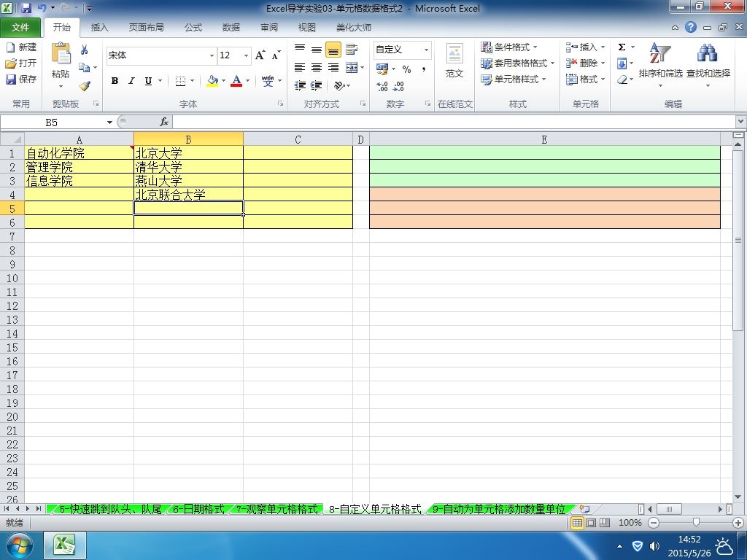Viewport: 747px width, 560px height.
Task: Click the 保存 button
Action: (21, 79)
